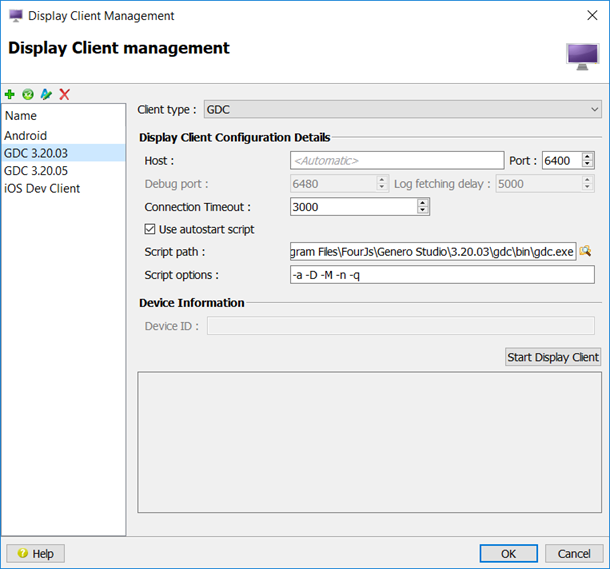Click the monitor icon in the header
The width and height of the screenshot is (610, 569).
point(582,55)
